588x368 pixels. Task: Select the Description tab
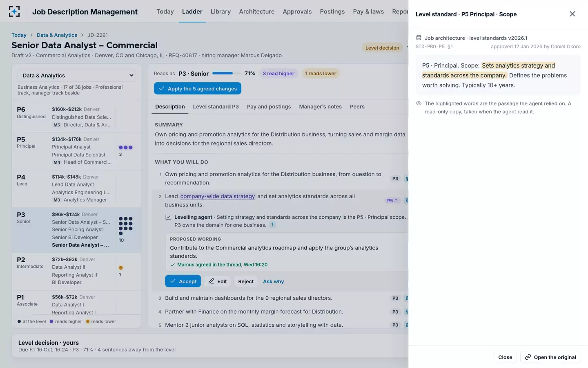[170, 107]
